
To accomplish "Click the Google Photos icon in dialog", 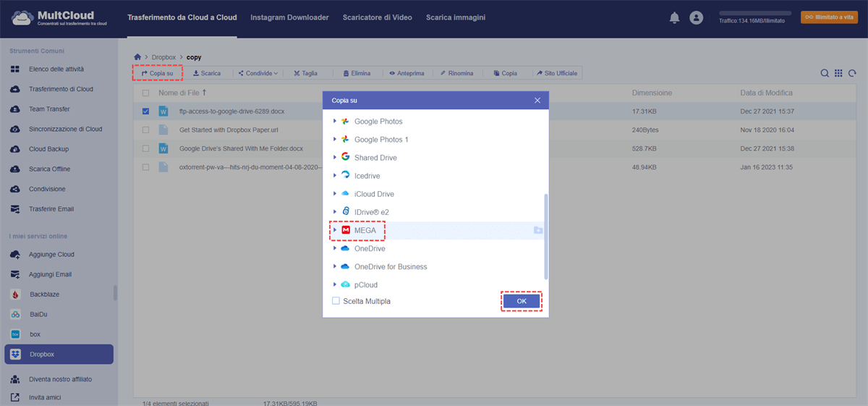I will click(346, 122).
